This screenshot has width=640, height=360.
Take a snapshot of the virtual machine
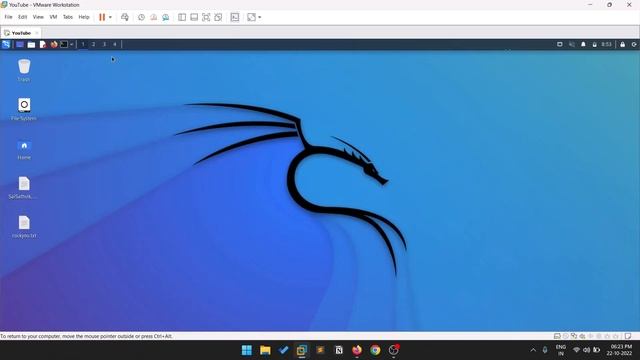[141, 17]
